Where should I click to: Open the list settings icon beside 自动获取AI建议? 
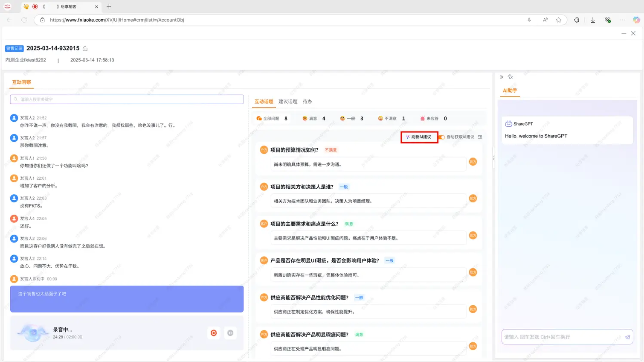[480, 137]
